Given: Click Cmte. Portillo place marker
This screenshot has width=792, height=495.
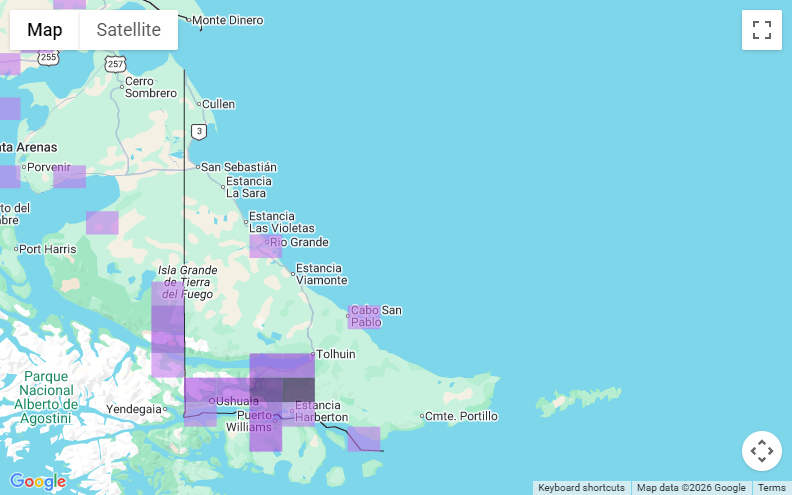Looking at the screenshot, I should tap(461, 416).
